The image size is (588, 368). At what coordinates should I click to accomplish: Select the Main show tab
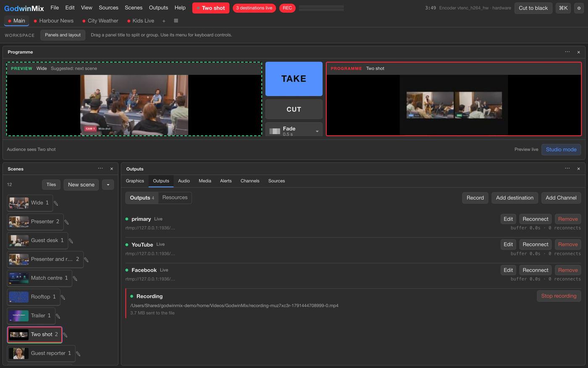coord(16,21)
